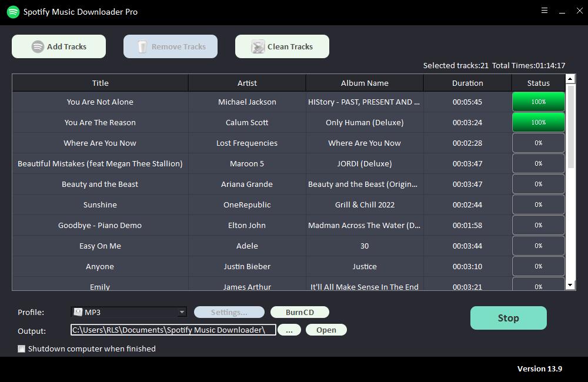Open the hamburger menu in title bar
This screenshot has height=382, width=588.
[544, 11]
